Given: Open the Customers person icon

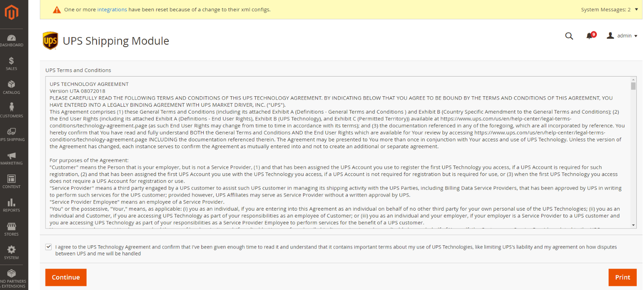Looking at the screenshot, I should coord(11,107).
